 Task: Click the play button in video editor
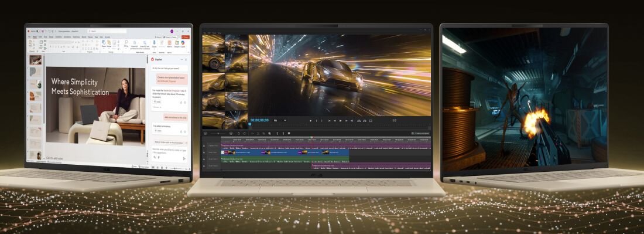pyautogui.click(x=341, y=120)
